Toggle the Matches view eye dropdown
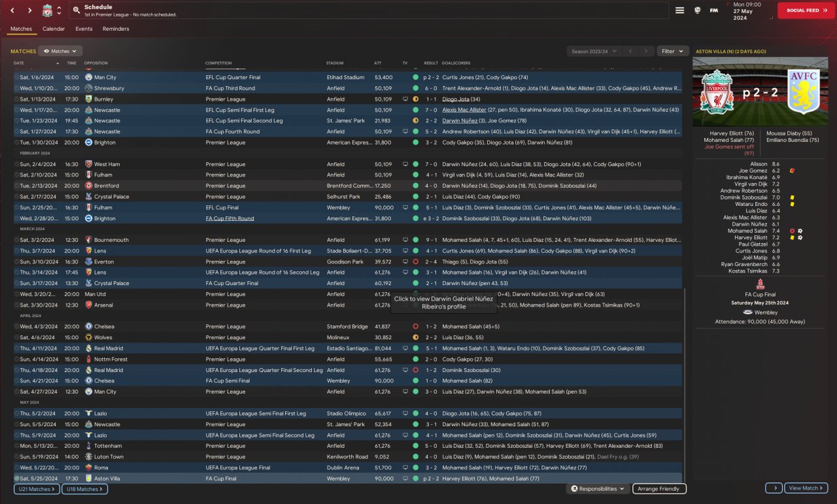The image size is (837, 504). [60, 51]
